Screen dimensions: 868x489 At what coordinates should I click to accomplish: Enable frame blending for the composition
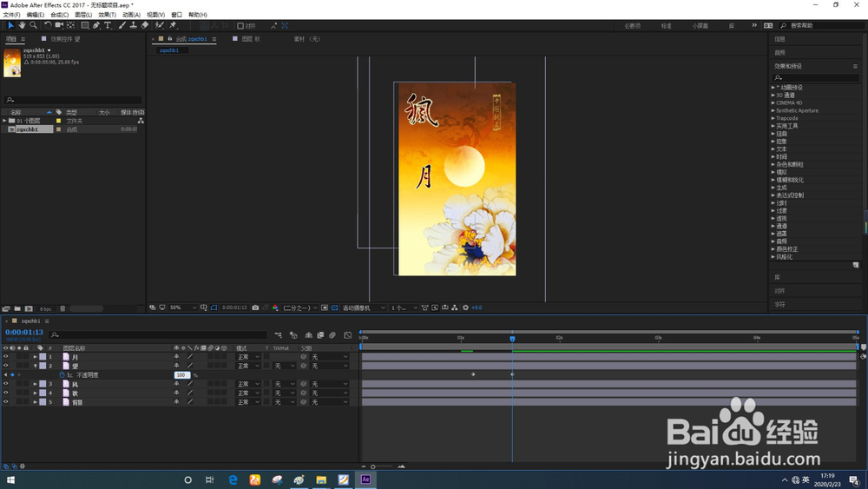point(320,335)
